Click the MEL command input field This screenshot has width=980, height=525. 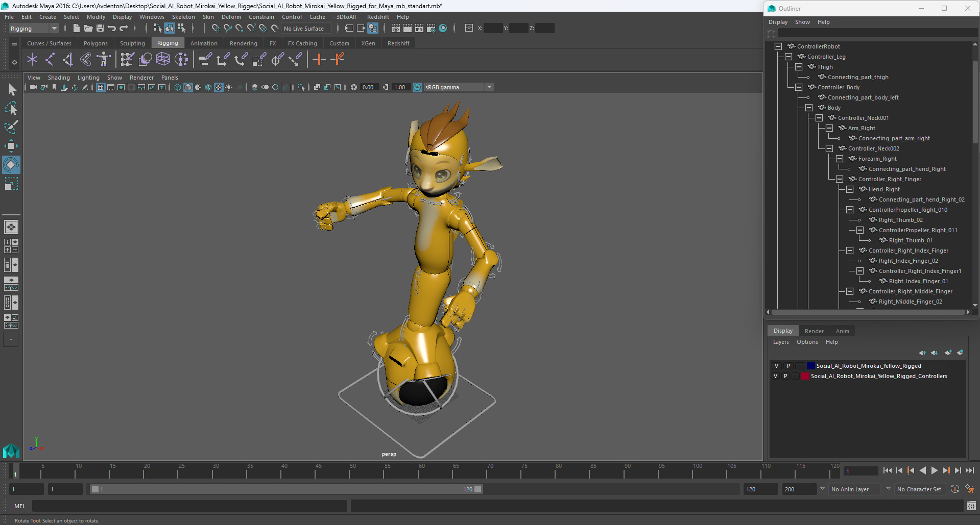click(189, 506)
